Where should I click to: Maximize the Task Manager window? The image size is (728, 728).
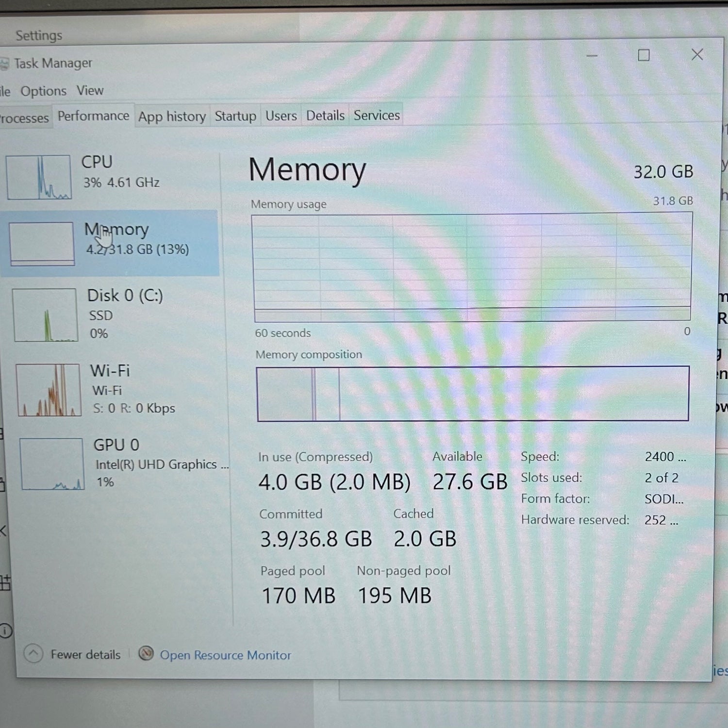(x=644, y=55)
